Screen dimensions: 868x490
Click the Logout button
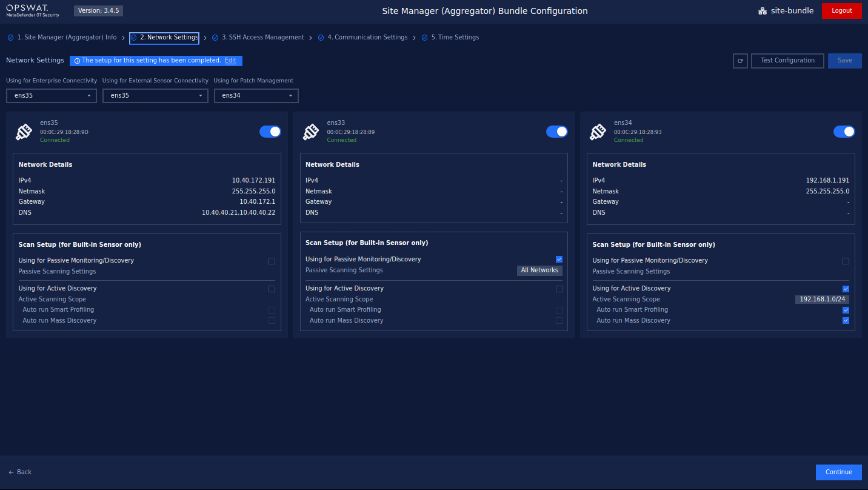[842, 11]
